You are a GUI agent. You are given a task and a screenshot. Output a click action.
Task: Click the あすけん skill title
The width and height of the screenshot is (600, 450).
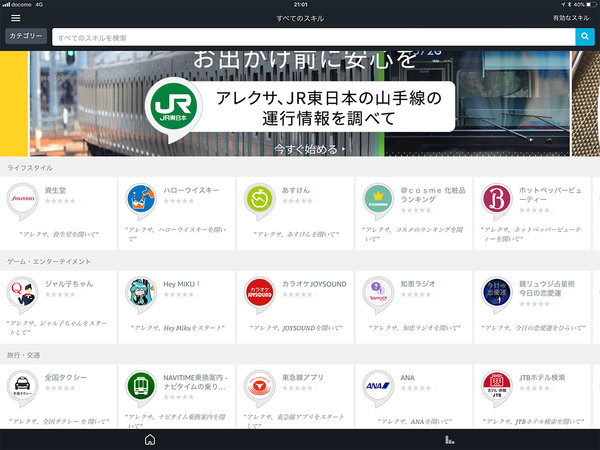point(296,190)
